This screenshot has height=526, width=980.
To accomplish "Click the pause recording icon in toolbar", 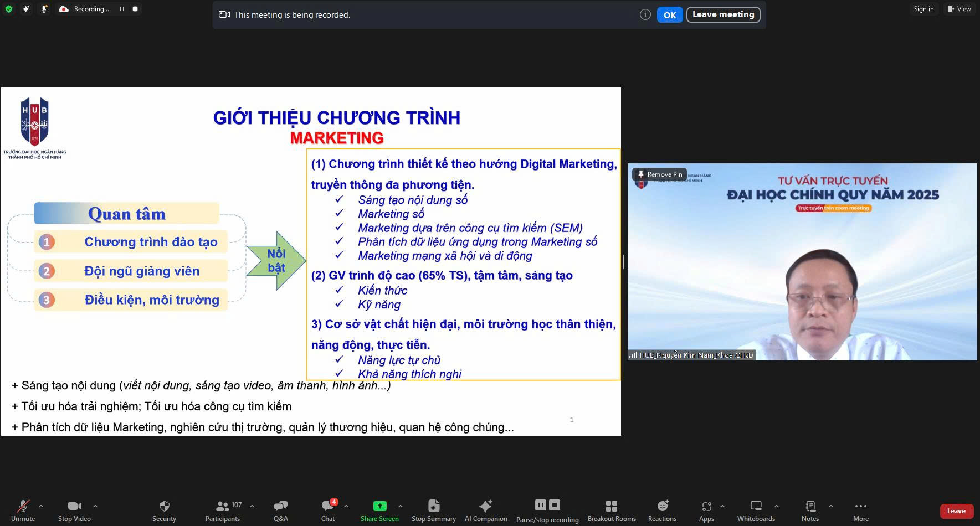I will pyautogui.click(x=540, y=505).
